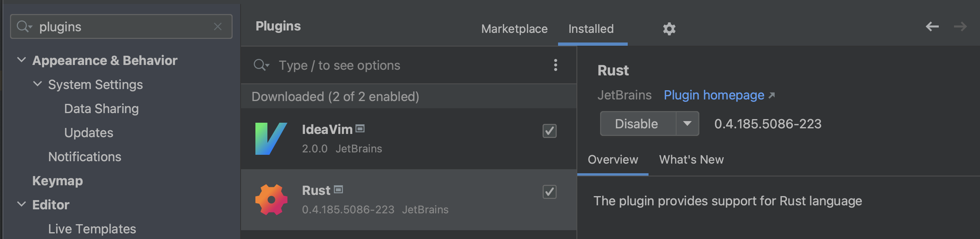Switch to the Marketplace tab

(x=515, y=28)
